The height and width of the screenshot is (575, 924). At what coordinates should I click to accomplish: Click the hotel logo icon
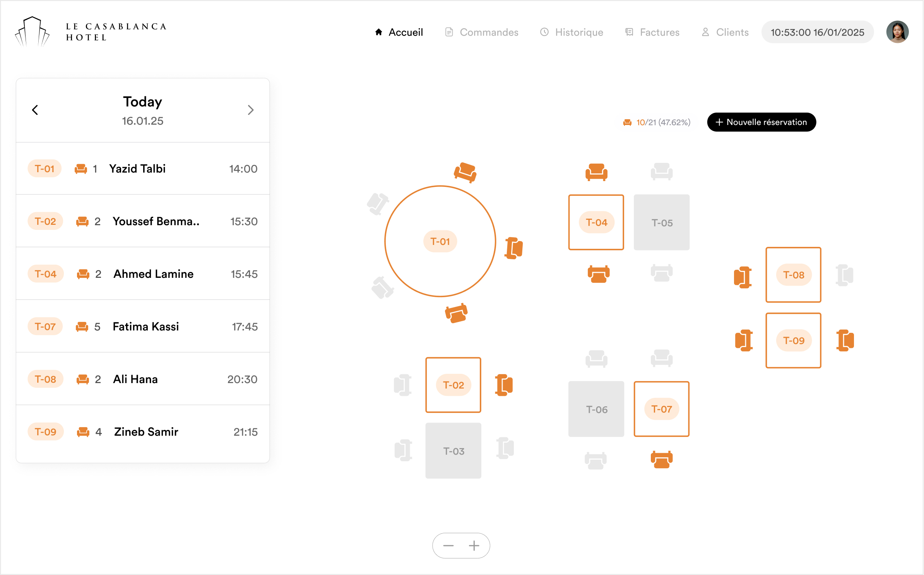[x=33, y=32]
